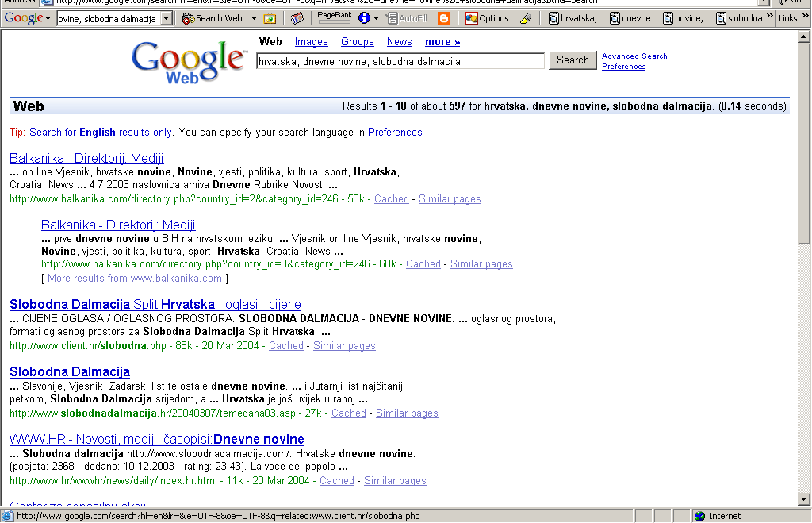The image size is (812, 523).
Task: Open Similar pages for client.hr/slobodna.php result
Action: click(344, 346)
